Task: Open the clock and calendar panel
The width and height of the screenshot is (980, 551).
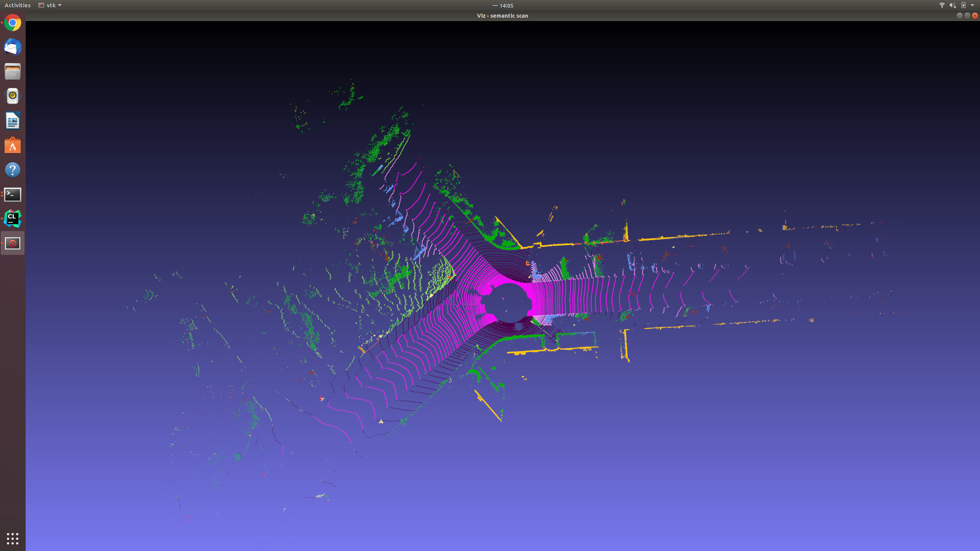Action: [503, 5]
